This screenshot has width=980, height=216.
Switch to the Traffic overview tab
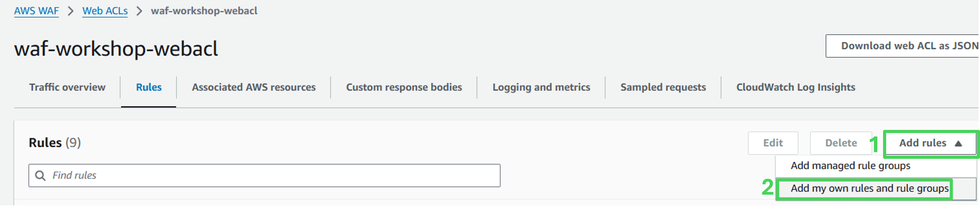tap(67, 87)
